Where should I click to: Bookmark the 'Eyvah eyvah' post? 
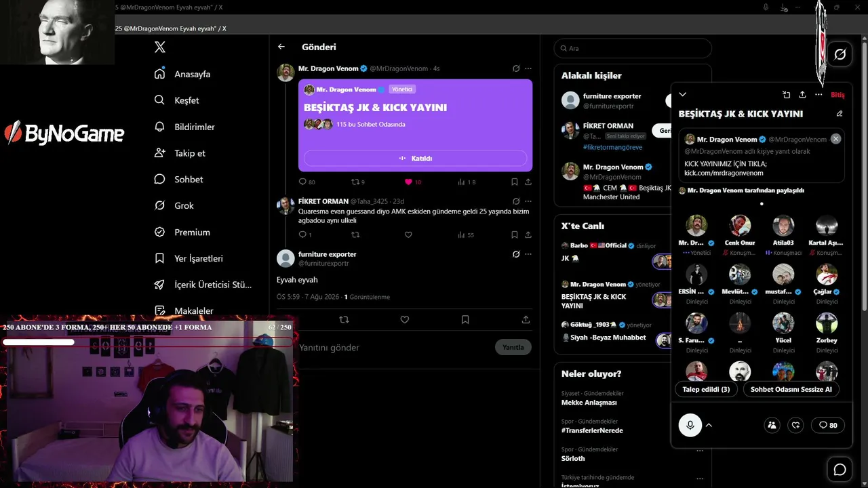point(465,319)
